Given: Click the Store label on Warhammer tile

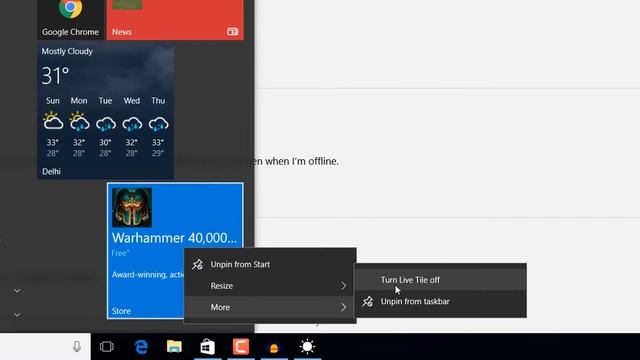Looking at the screenshot, I should click(x=121, y=311).
